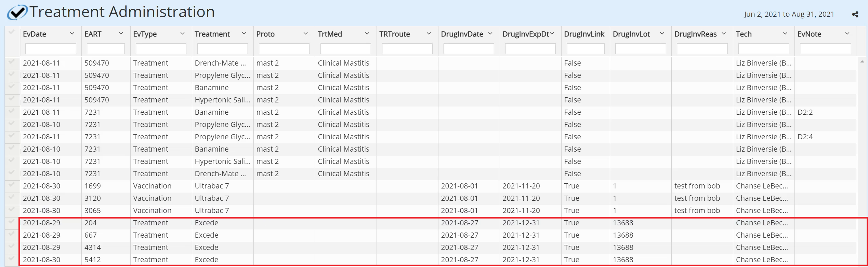Screen dimensions: 868x267
Task: Select row checkmark for EART 3120
Action: pos(12,197)
